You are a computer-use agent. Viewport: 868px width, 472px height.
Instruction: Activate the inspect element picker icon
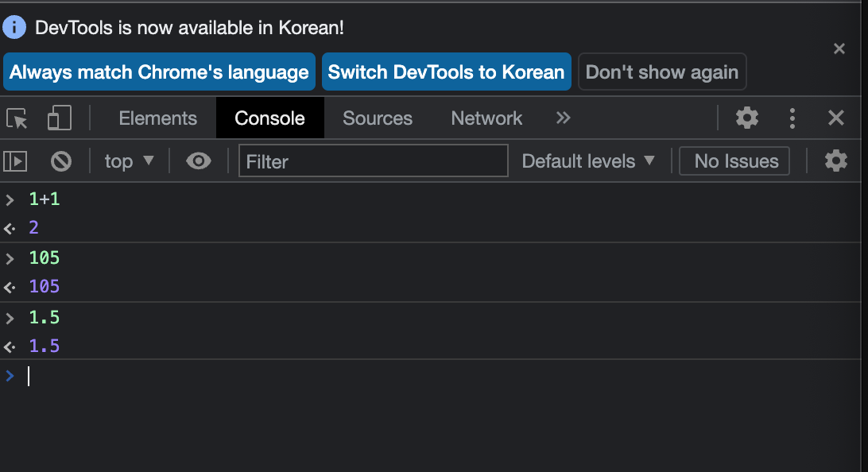[17, 118]
